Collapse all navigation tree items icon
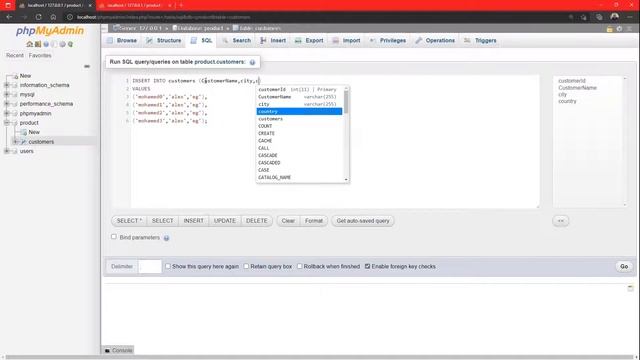 [x=87, y=66]
